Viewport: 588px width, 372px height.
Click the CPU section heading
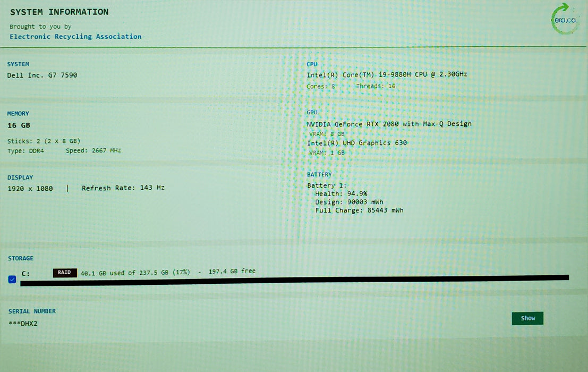point(312,64)
